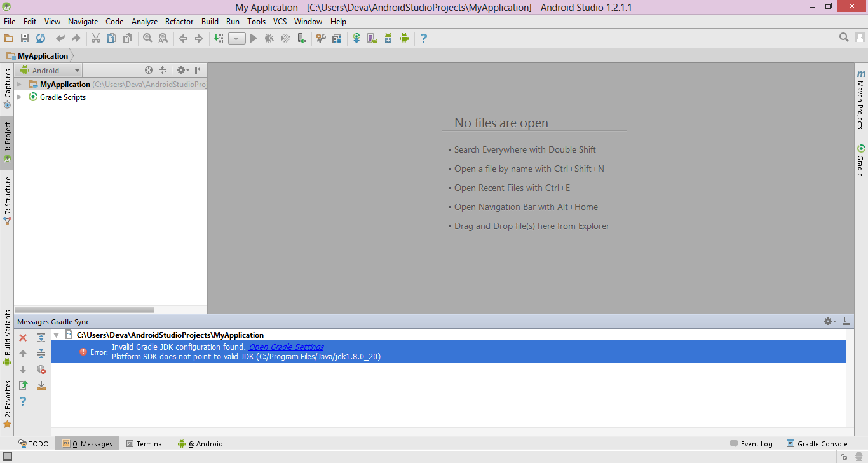Click the Redo arrow icon

tap(76, 38)
